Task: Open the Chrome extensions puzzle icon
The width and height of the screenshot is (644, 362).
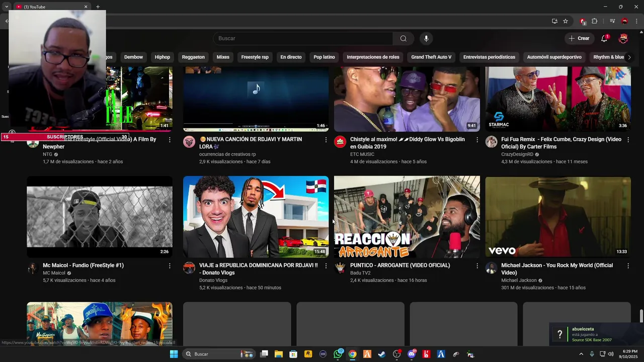Action: (595, 21)
